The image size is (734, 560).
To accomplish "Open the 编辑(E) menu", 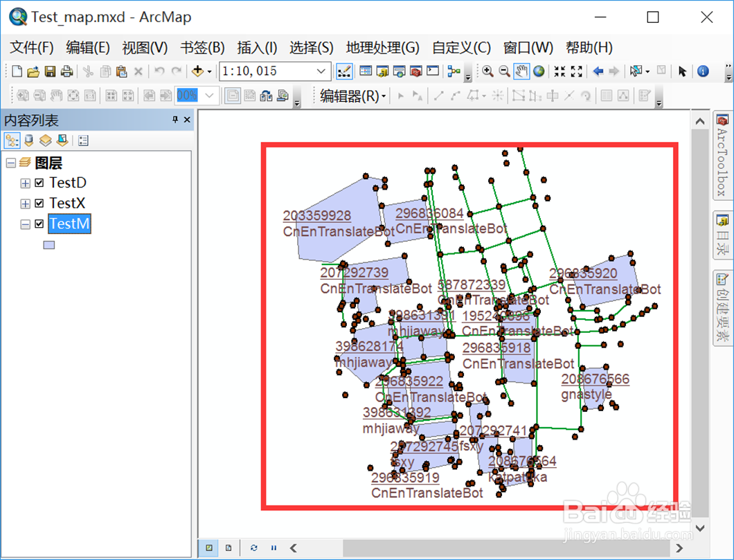I will (x=87, y=48).
